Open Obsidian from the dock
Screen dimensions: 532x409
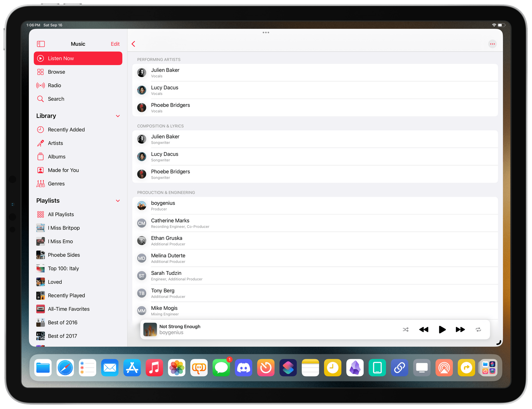coord(355,368)
